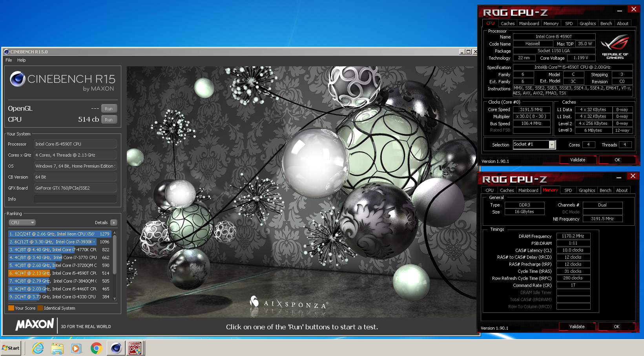
Task: Open the file explorer folder icon on taskbar
Action: tap(57, 348)
